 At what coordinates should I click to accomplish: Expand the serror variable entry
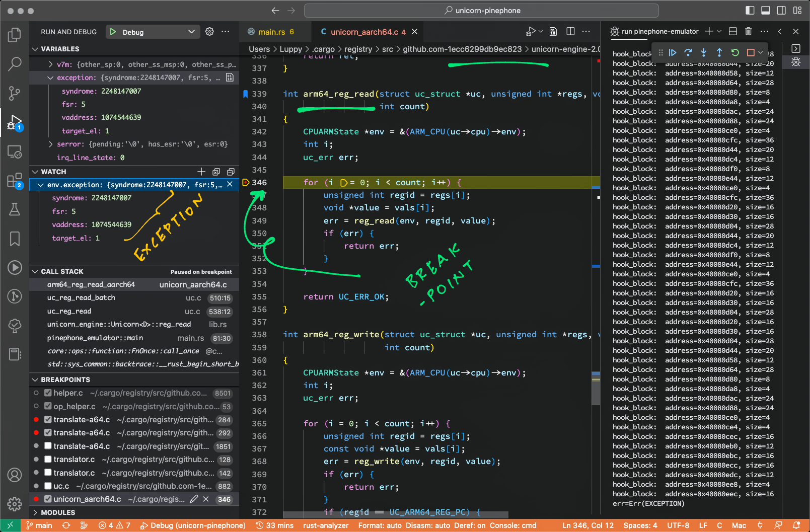(50, 144)
